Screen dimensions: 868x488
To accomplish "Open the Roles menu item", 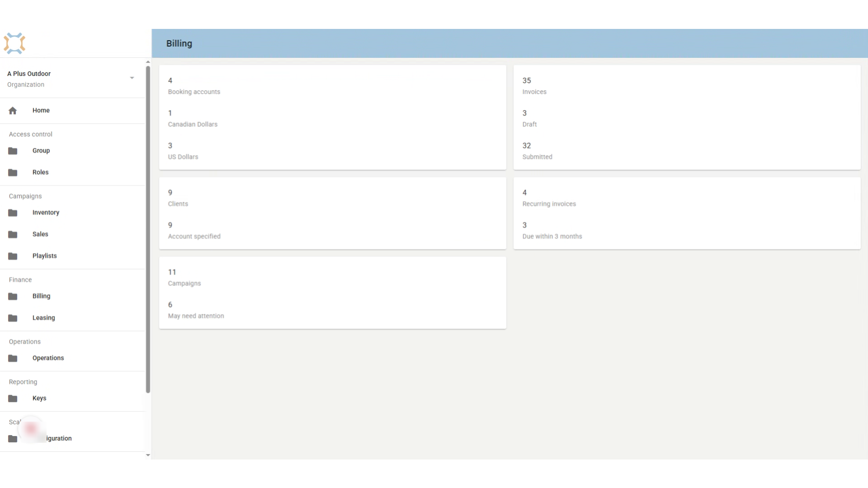I will pos(72,173).
